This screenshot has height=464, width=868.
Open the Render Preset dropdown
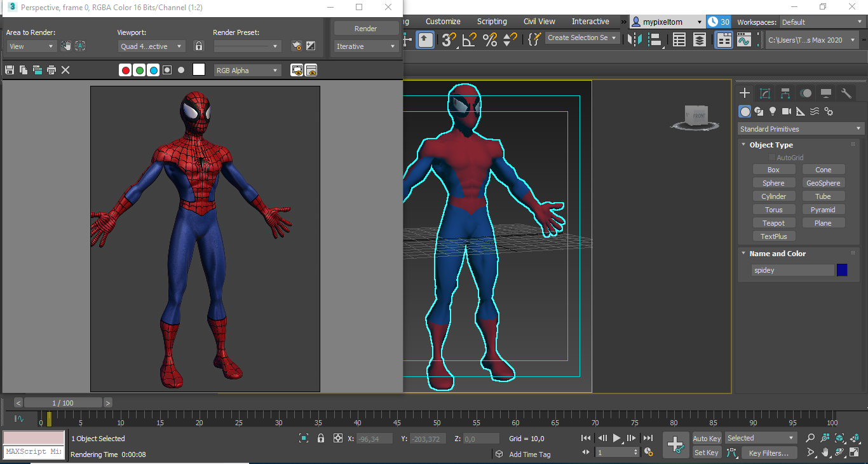coord(247,46)
